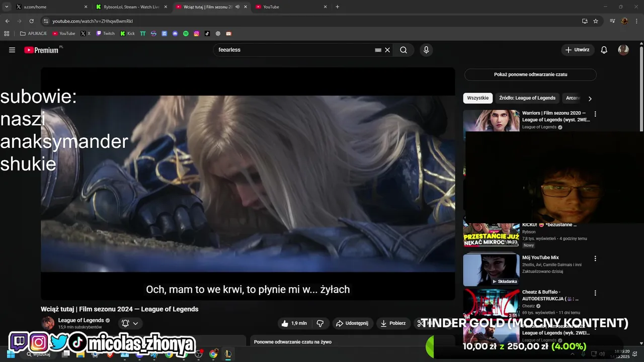Open the YouTube hamburger guide menu
This screenshot has height=362, width=644.
12,50
